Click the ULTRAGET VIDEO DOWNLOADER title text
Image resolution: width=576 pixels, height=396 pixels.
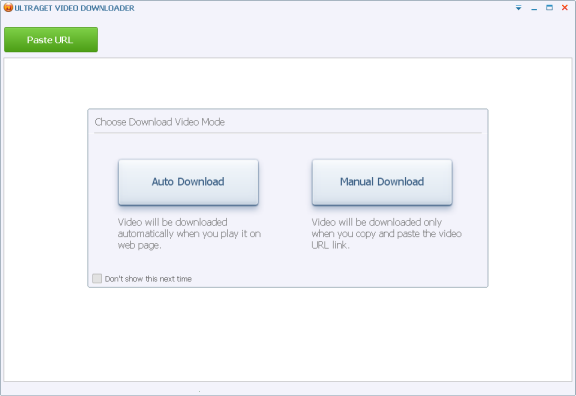74,8
